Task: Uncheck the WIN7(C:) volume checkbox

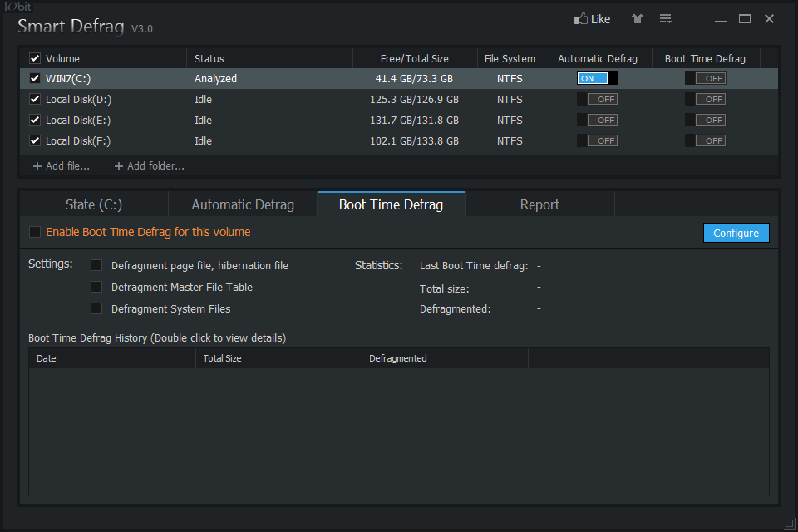Action: point(35,78)
